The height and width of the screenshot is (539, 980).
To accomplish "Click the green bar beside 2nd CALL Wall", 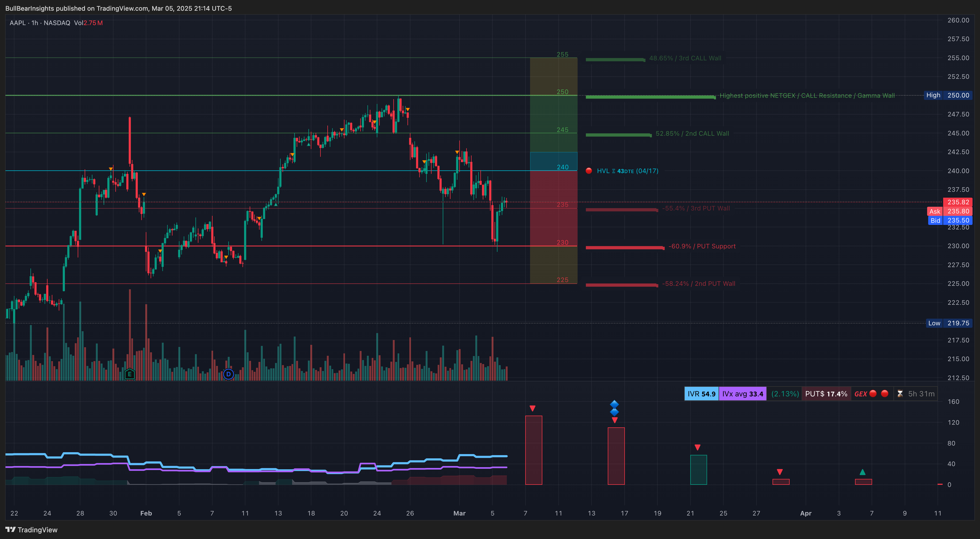I will (619, 135).
